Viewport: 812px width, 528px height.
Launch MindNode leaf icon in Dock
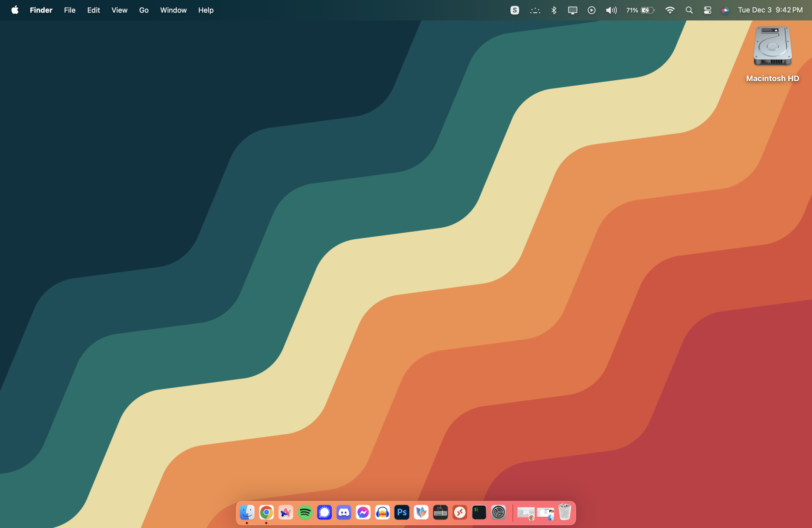pyautogui.click(x=421, y=513)
